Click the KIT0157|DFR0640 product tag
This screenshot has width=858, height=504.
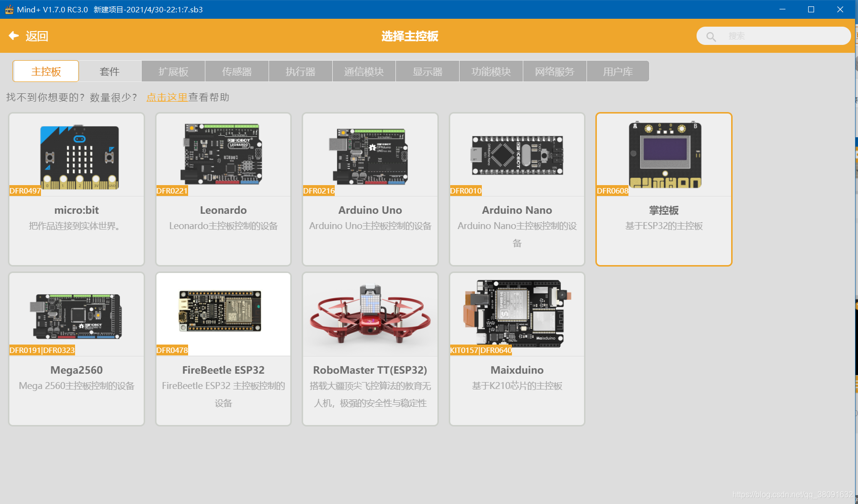click(481, 350)
